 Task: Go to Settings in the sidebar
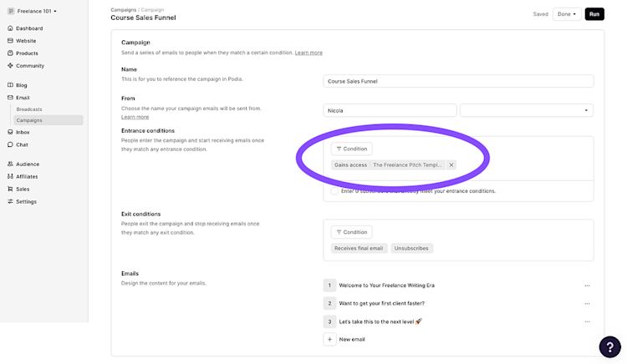(26, 201)
